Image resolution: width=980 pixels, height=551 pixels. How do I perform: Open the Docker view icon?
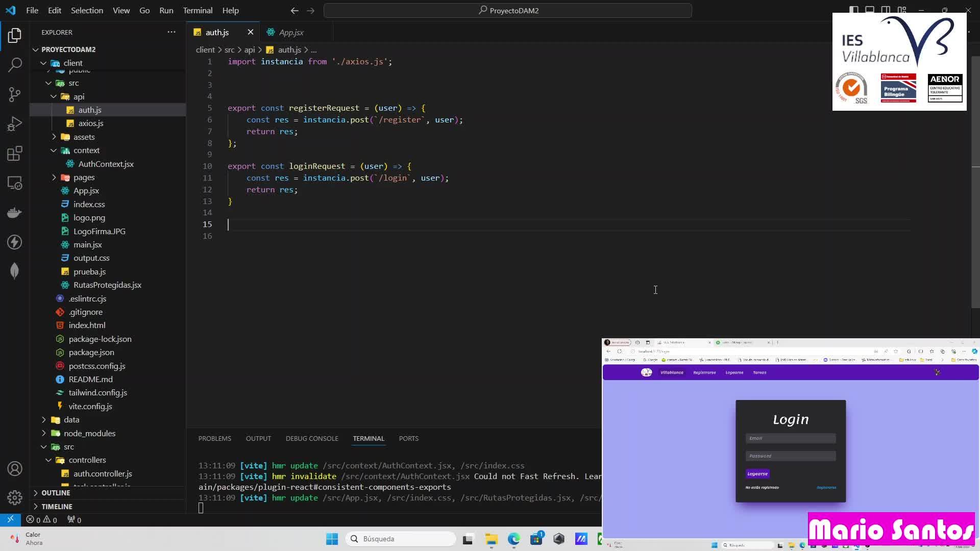pos(15,212)
